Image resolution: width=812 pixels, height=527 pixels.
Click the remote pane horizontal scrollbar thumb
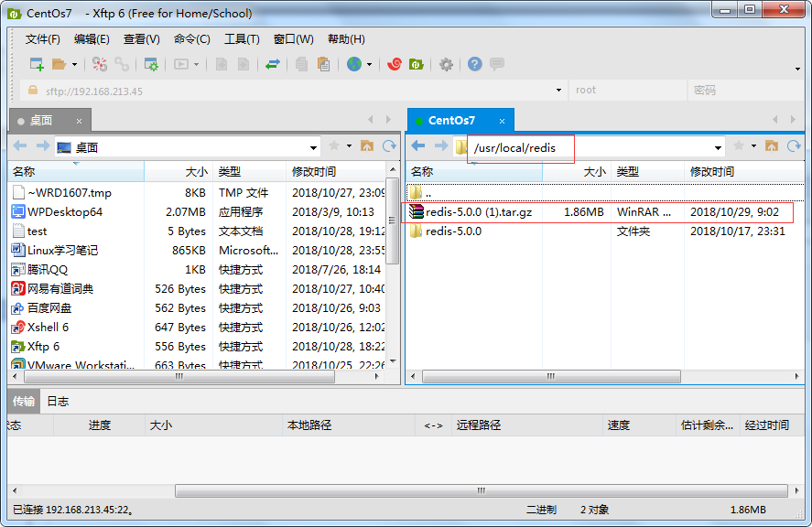click(x=551, y=376)
